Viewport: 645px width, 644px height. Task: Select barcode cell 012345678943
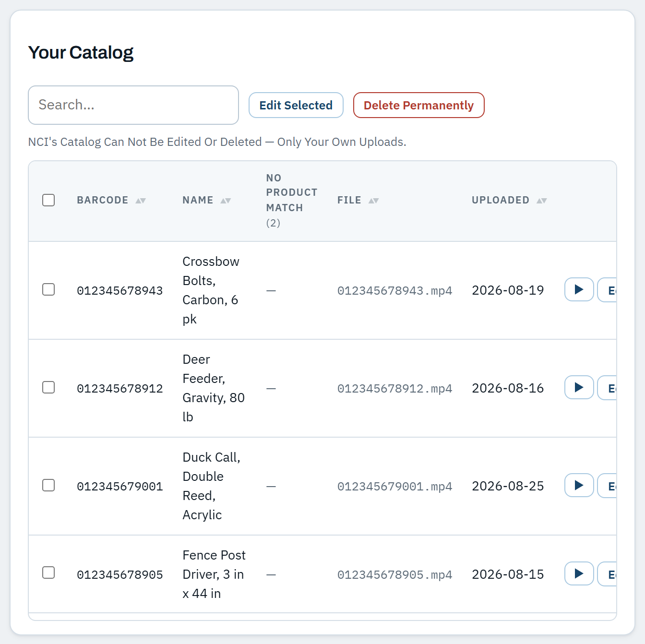[x=120, y=291]
